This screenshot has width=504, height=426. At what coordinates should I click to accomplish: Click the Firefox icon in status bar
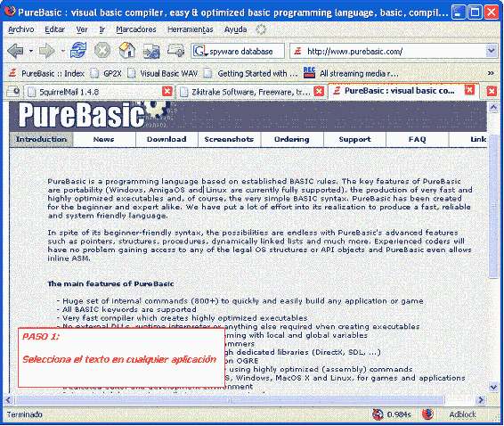pos(427,414)
